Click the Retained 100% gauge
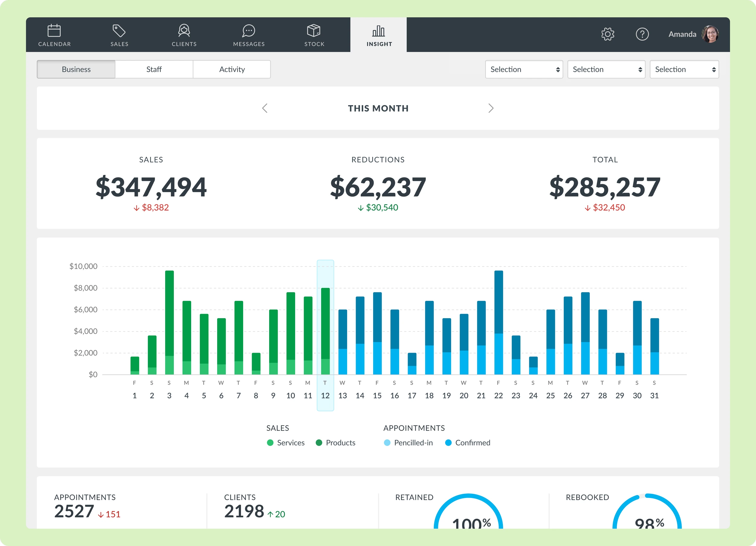This screenshot has height=546, width=756. tap(468, 511)
